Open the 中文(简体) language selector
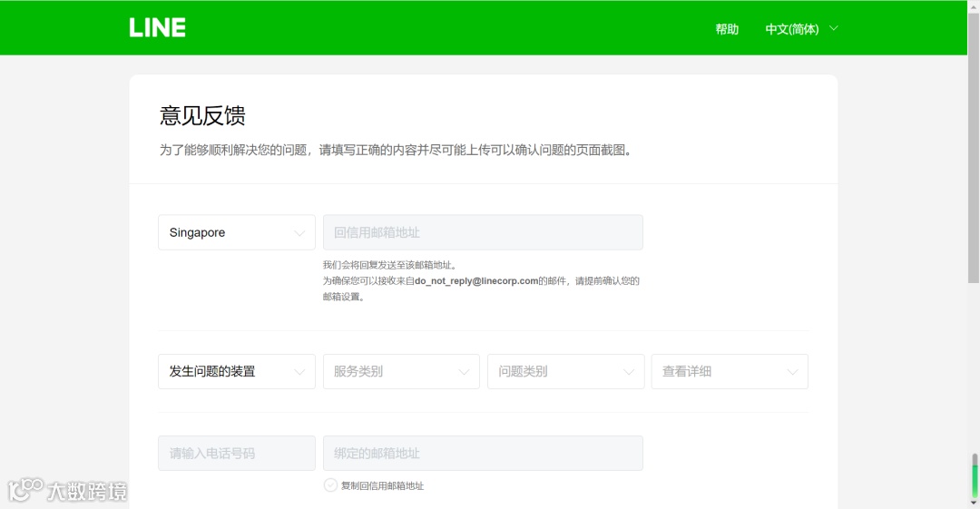Viewport: 980px width, 509px height. [x=801, y=29]
